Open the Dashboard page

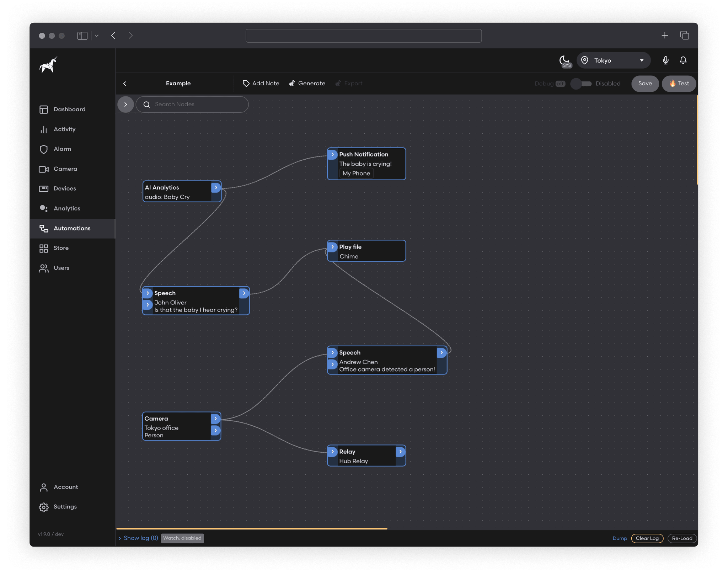pos(72,109)
